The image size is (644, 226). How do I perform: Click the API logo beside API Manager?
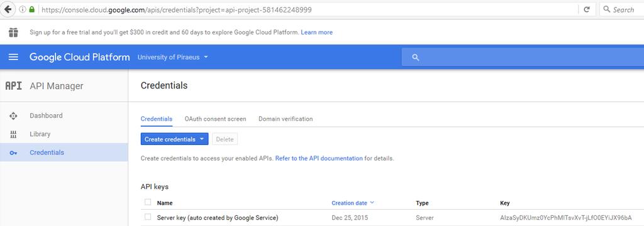[13, 86]
